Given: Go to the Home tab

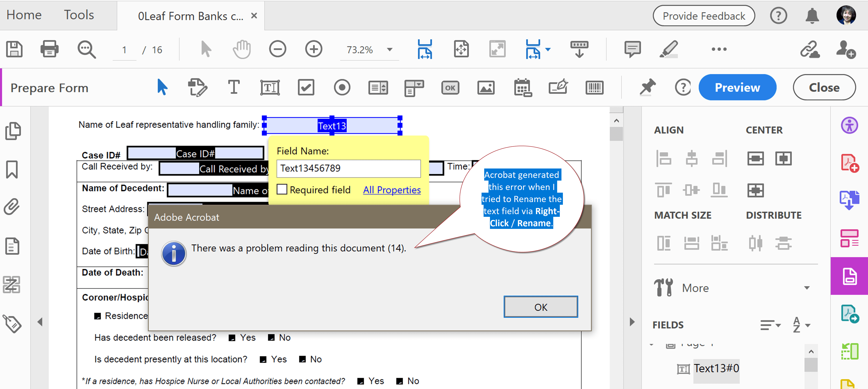Looking at the screenshot, I should [24, 15].
